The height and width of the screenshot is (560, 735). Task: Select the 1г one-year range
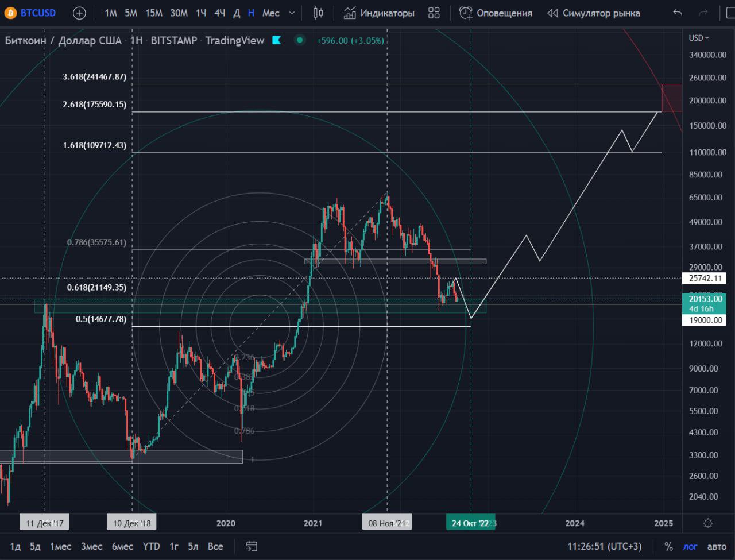tap(174, 546)
